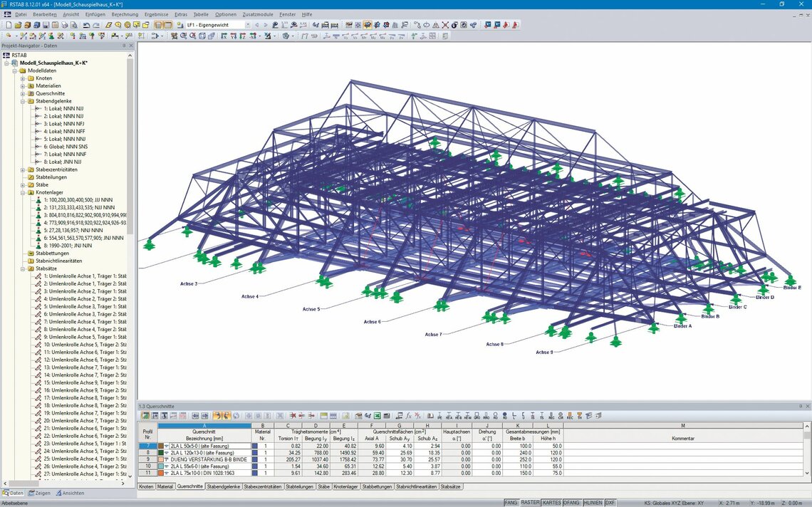Expand the Stabexzentrizitäten tree node
Screen dimensions: 812x507
pyautogui.click(x=23, y=170)
